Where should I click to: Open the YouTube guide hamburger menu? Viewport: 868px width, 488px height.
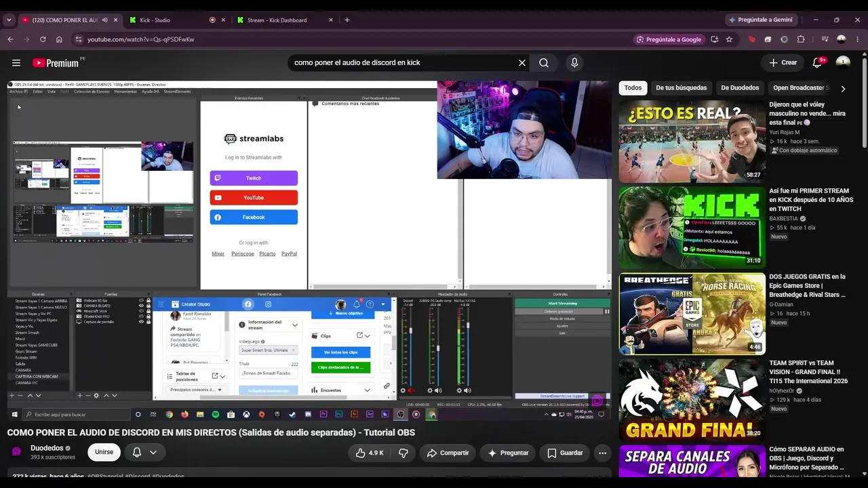(16, 63)
